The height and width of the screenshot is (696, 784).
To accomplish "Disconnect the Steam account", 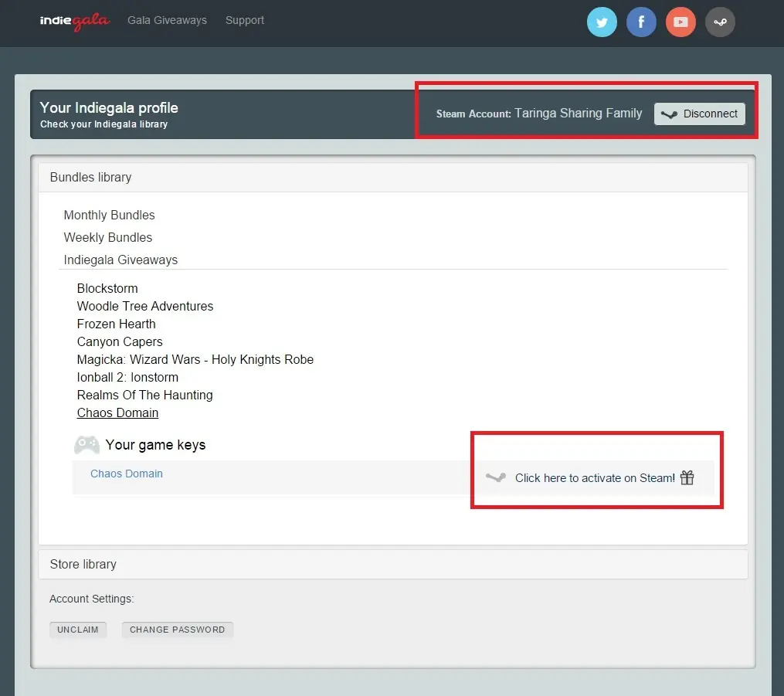I will tap(700, 114).
